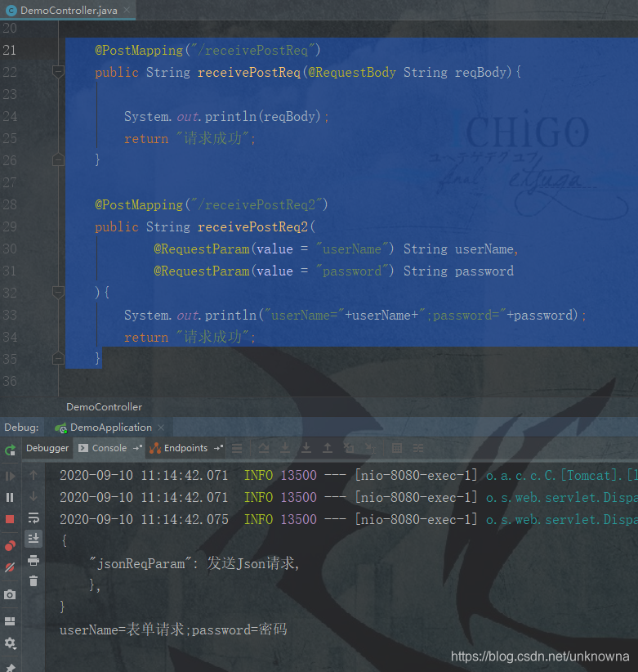Click log line with timestamp 11:14:42.075

[x=349, y=519]
